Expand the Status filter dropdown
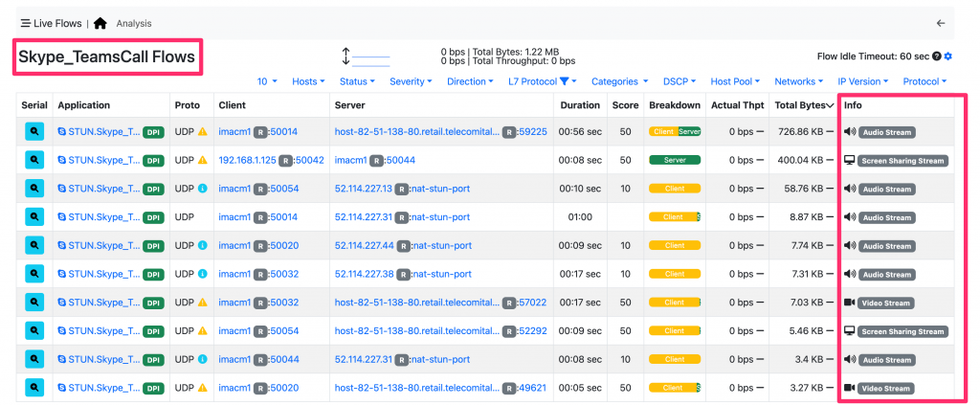The width and height of the screenshot is (980, 405). (x=357, y=81)
